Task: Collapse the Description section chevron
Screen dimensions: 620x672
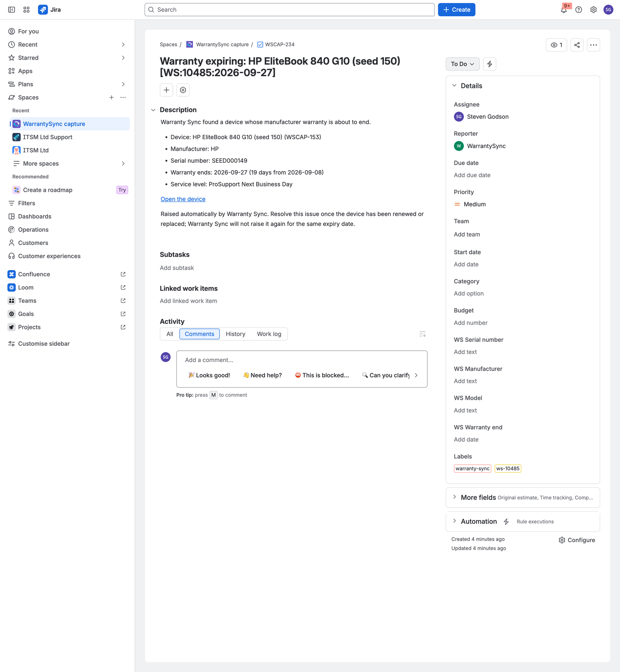Action: tap(153, 110)
